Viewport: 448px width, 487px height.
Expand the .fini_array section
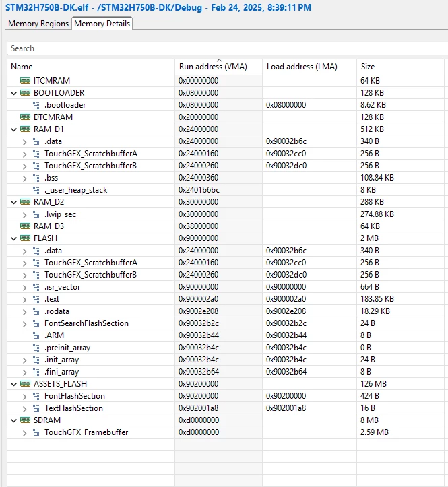pos(24,372)
